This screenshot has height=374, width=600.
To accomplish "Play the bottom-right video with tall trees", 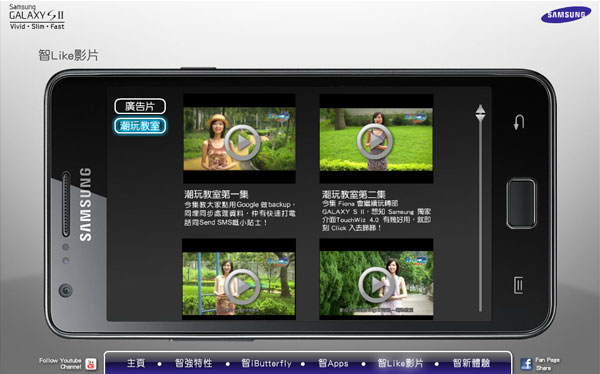I will 376,285.
